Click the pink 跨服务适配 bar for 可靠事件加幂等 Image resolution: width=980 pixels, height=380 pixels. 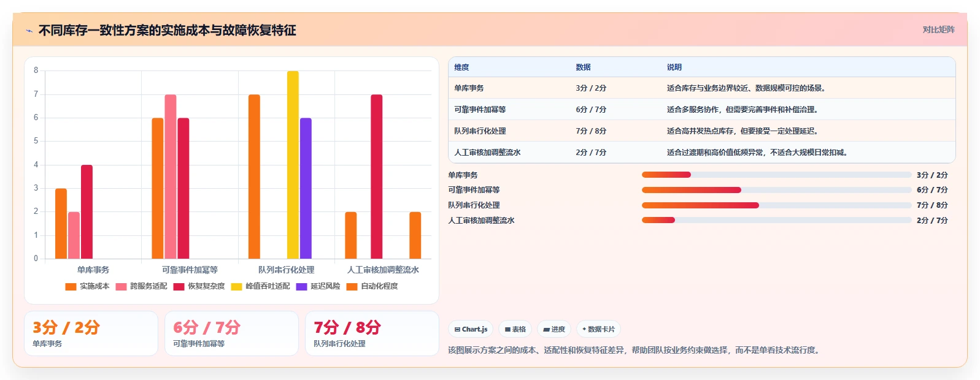coord(171,177)
